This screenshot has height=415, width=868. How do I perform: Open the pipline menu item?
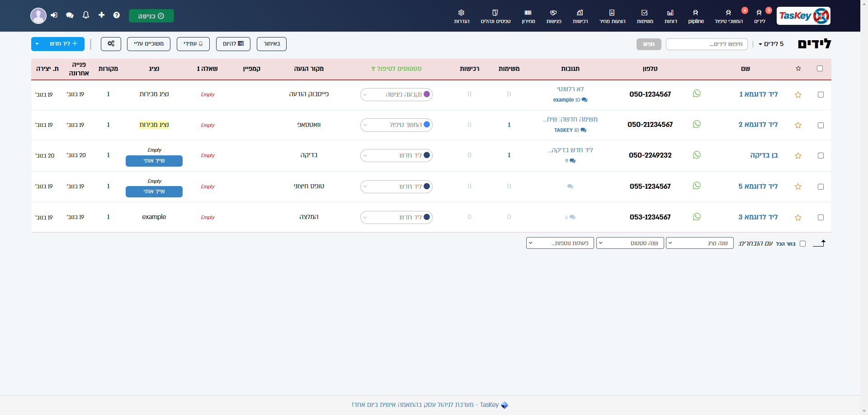696,16
